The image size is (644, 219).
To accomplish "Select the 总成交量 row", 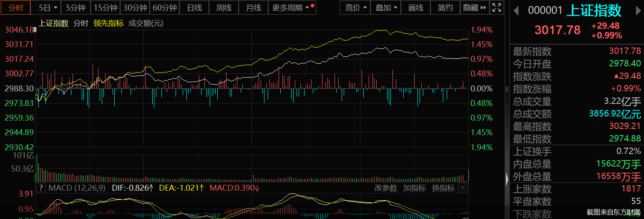I will [x=577, y=101].
